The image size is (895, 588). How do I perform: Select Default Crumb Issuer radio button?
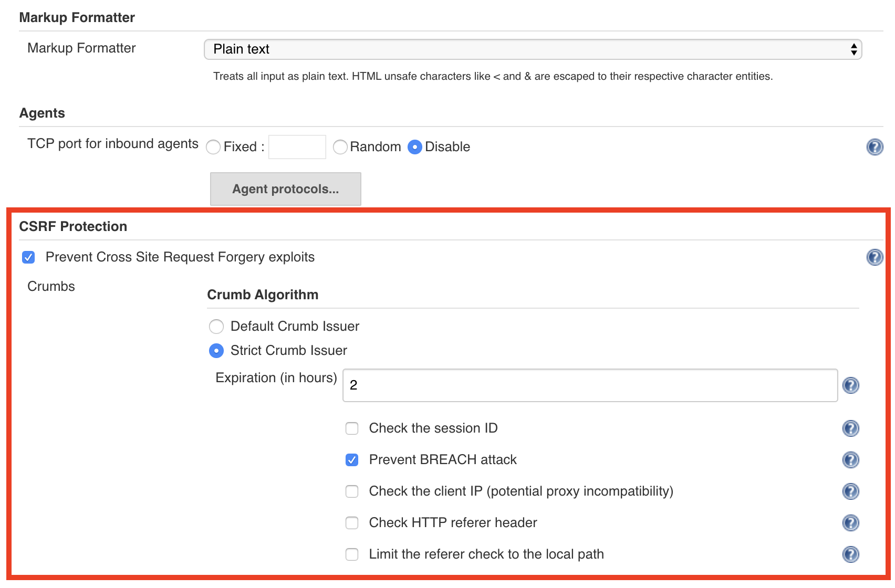tap(216, 327)
